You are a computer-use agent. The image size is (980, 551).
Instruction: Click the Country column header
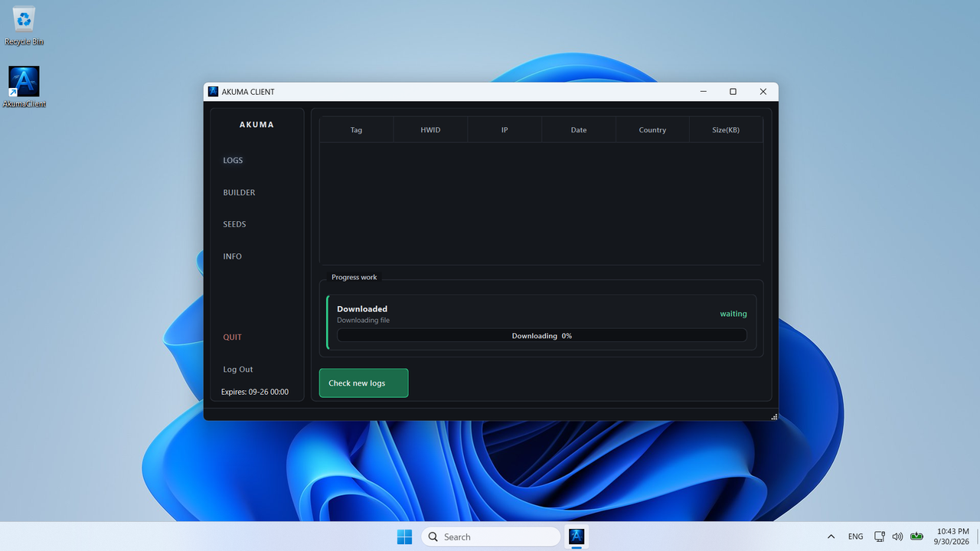click(652, 130)
